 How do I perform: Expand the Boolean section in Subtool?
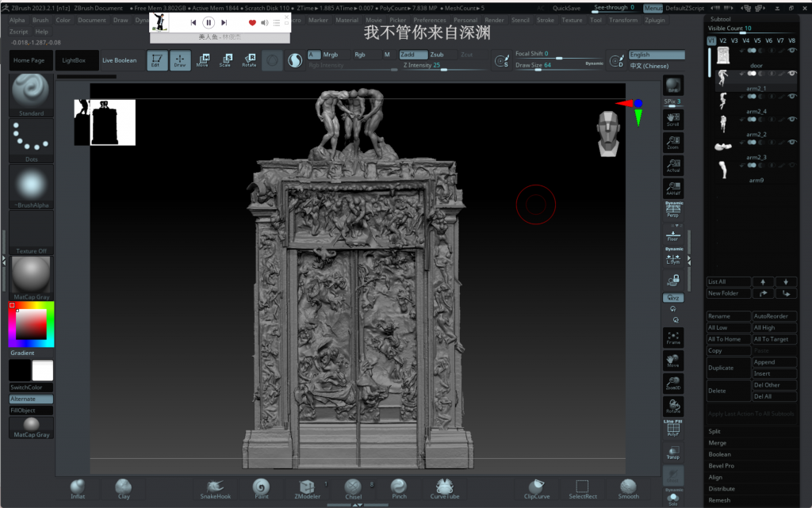pyautogui.click(x=721, y=455)
